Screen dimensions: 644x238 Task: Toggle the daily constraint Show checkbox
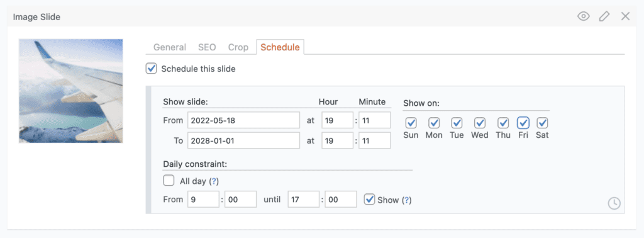(370, 200)
